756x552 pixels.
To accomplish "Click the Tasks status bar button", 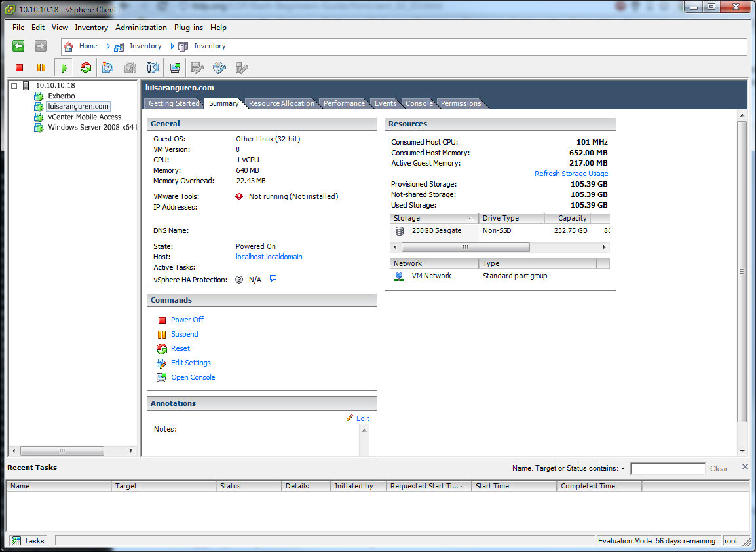I will pos(28,540).
